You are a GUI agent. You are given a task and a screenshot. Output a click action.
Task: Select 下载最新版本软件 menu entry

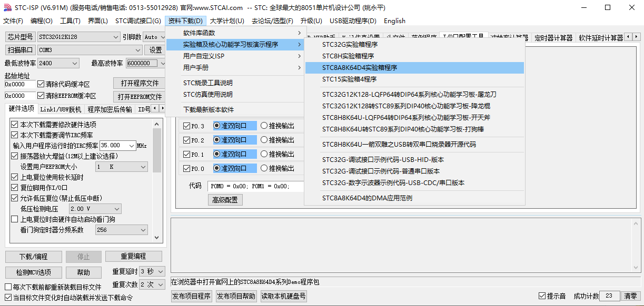point(235,110)
